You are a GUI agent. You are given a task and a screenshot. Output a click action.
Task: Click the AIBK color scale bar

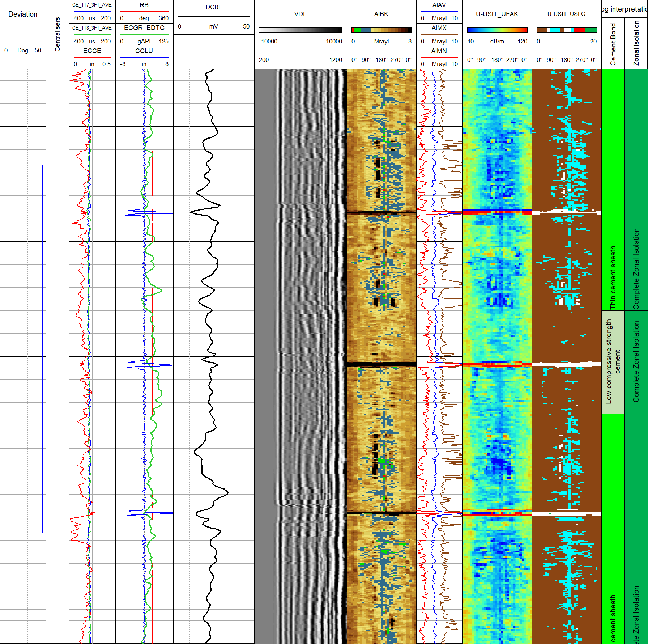(x=381, y=30)
